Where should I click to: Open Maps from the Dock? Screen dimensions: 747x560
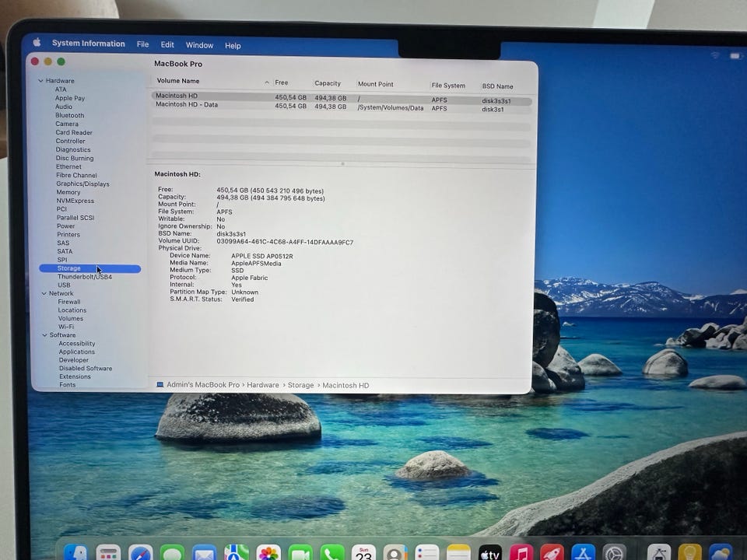237,553
